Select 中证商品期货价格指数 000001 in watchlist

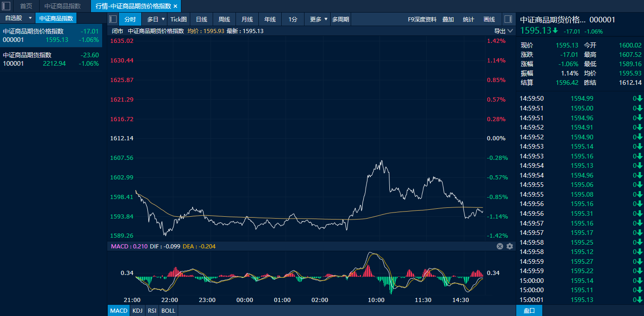coord(51,35)
